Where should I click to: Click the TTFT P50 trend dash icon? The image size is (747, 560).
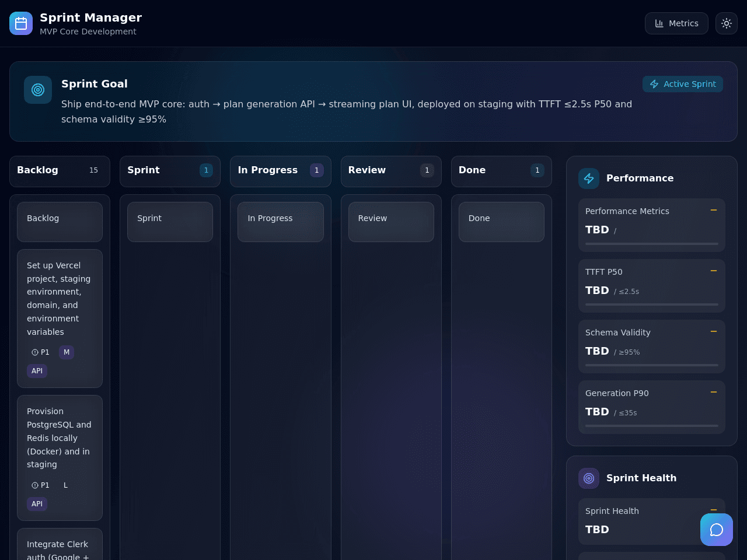coord(713,271)
